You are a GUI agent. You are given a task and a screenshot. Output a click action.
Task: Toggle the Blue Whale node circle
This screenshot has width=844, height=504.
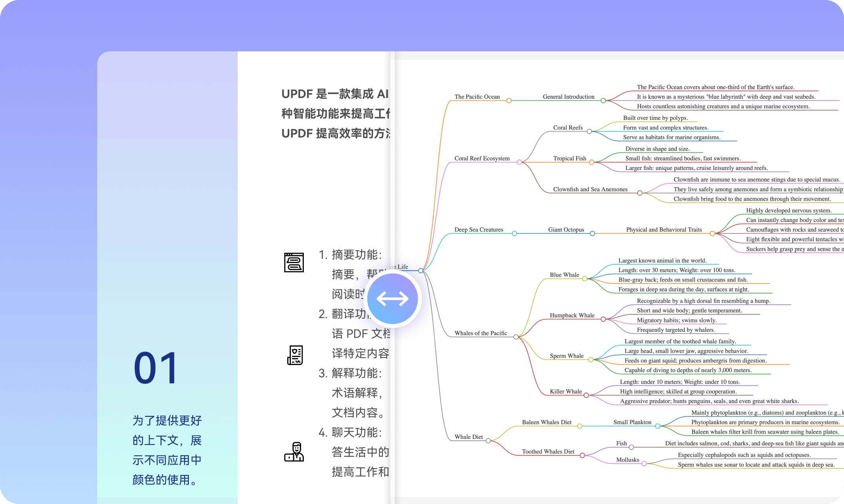pyautogui.click(x=584, y=279)
